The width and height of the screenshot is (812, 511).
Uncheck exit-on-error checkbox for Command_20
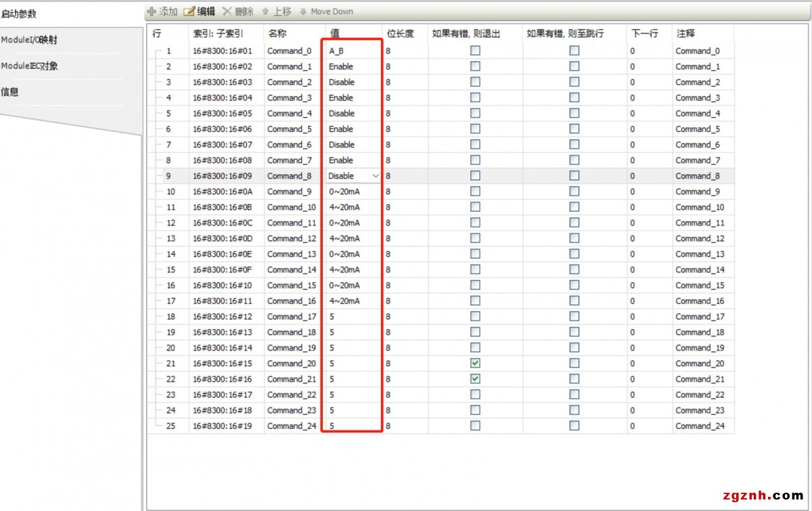pyautogui.click(x=475, y=363)
